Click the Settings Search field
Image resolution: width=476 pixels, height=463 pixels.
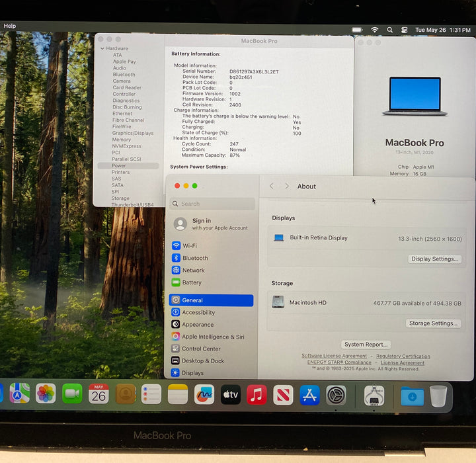[x=212, y=204]
